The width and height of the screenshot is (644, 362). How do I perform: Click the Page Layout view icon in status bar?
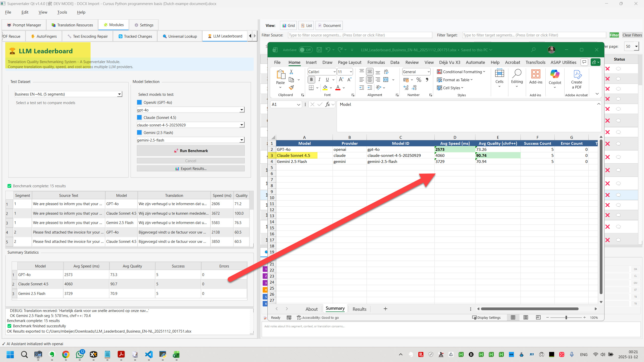click(x=526, y=318)
